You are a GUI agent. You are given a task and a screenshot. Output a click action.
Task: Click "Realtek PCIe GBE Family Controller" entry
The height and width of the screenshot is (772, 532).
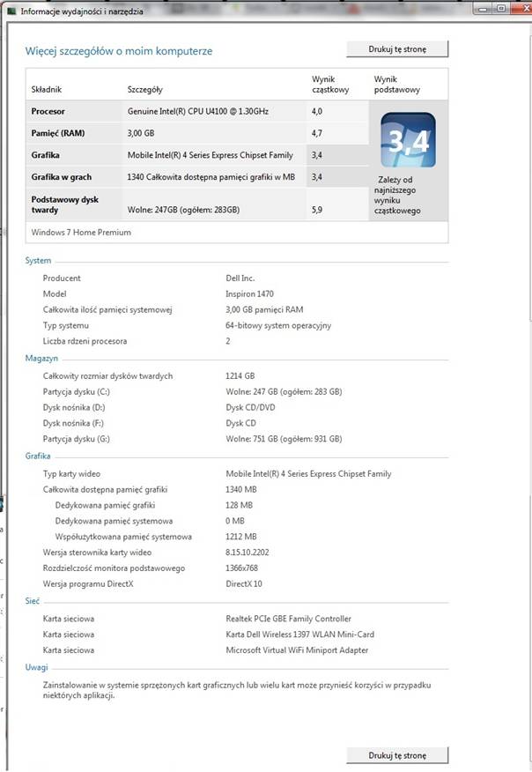pyautogui.click(x=288, y=619)
